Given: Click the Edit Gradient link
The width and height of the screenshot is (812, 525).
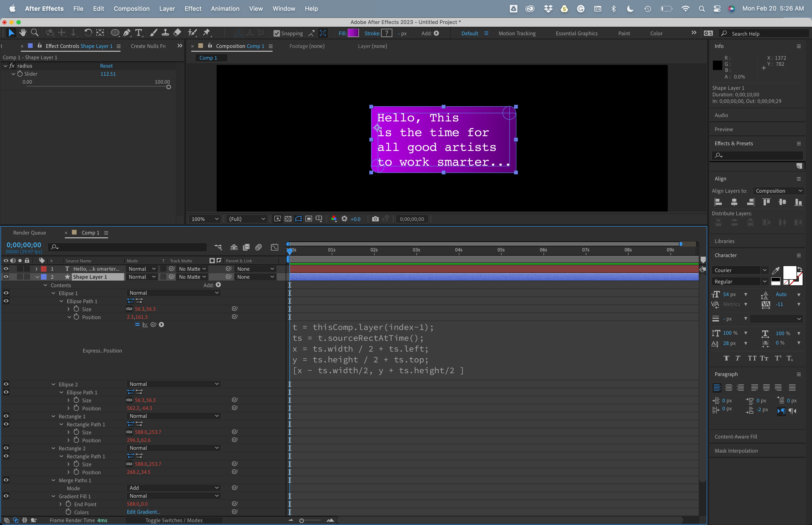Looking at the screenshot, I should pos(143,512).
